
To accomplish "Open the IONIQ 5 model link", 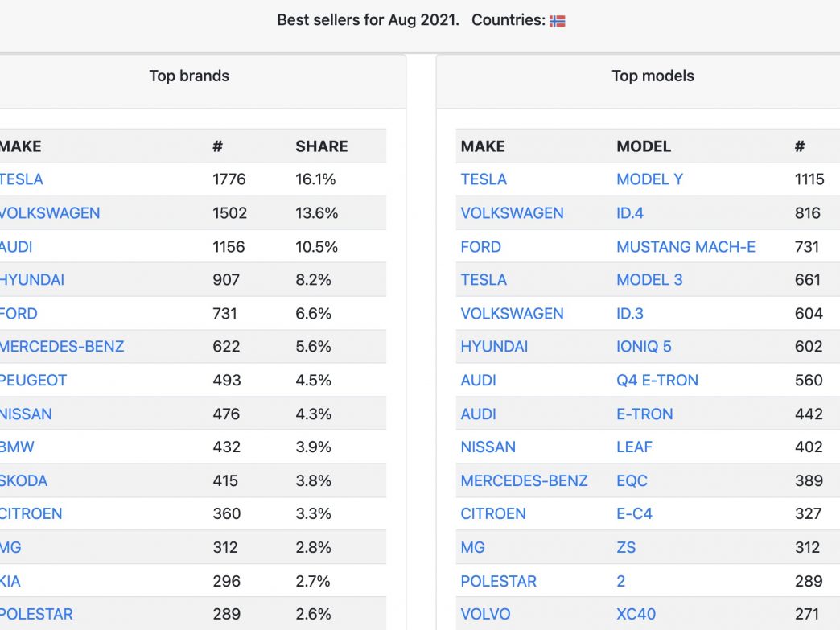I will pyautogui.click(x=644, y=347).
